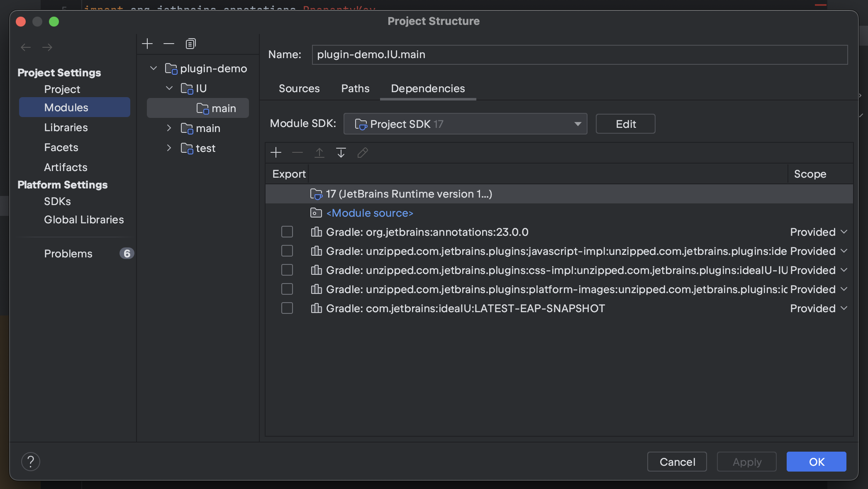Edit the dependency using the pencil icon
Viewport: 868px width, 489px height.
tap(363, 153)
